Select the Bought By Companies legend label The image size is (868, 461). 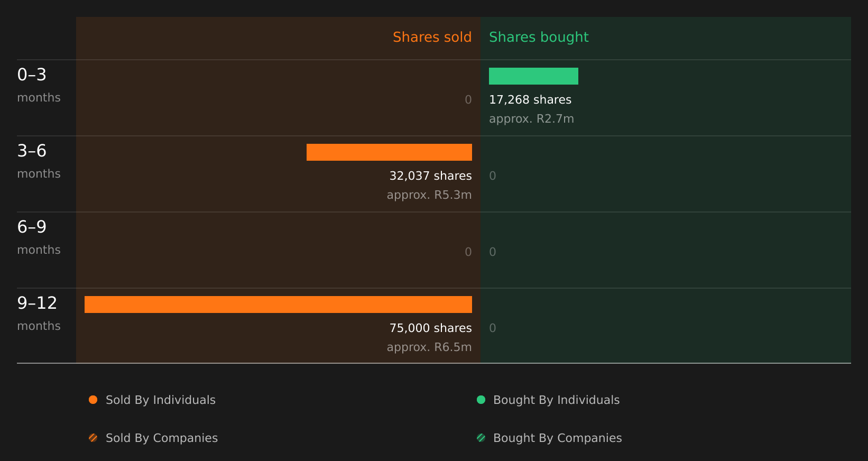(x=558, y=438)
